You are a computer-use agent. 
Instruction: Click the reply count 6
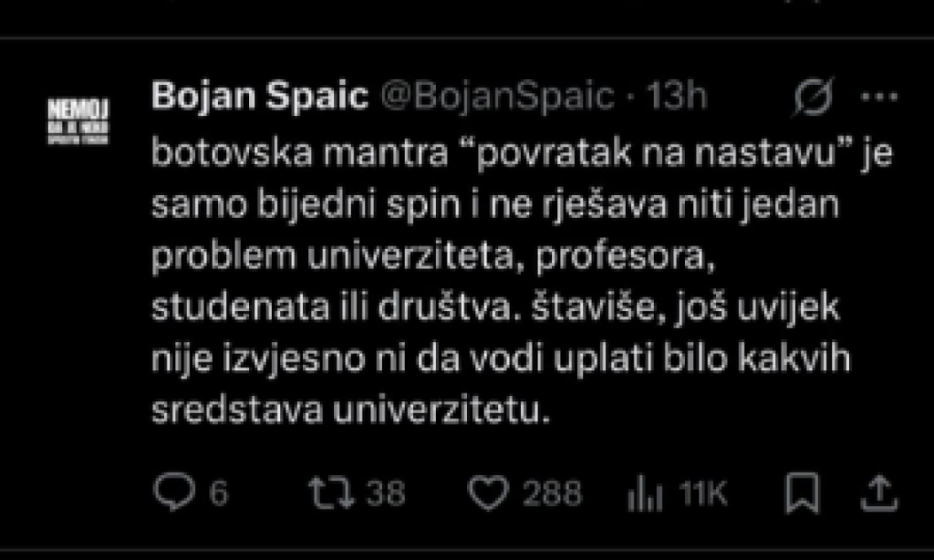[218, 494]
